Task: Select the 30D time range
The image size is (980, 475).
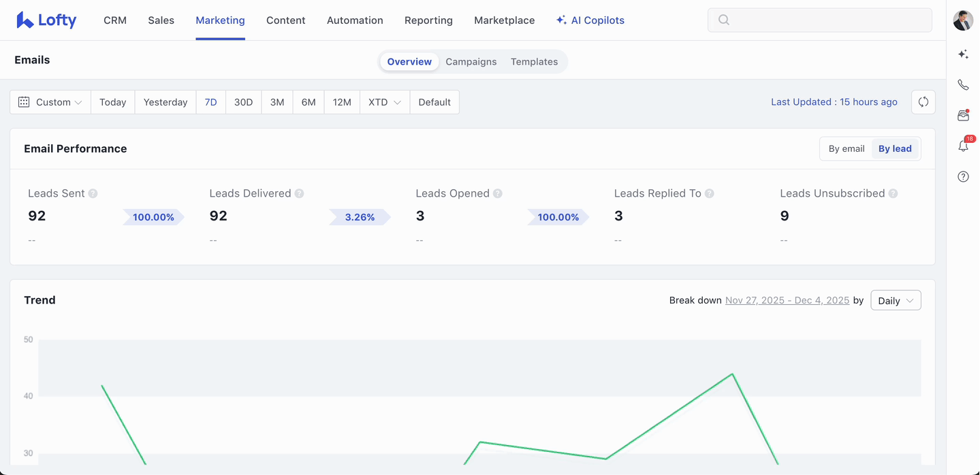Action: pyautogui.click(x=243, y=102)
